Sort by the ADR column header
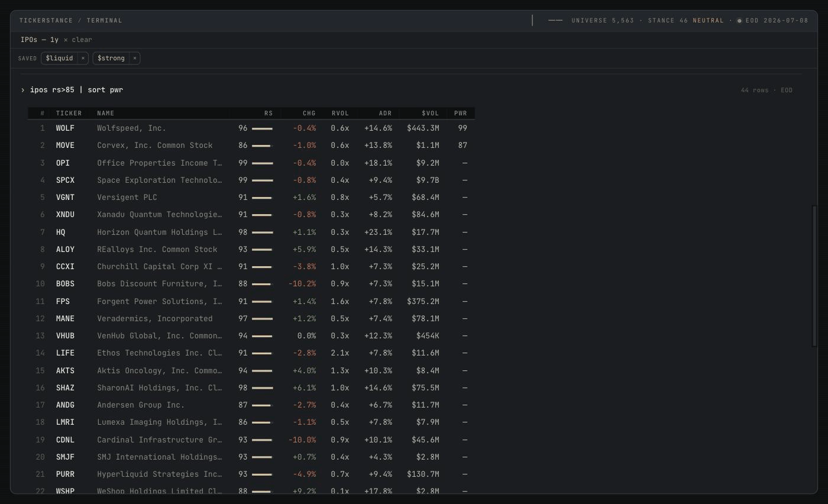The width and height of the screenshot is (828, 504). tap(386, 113)
